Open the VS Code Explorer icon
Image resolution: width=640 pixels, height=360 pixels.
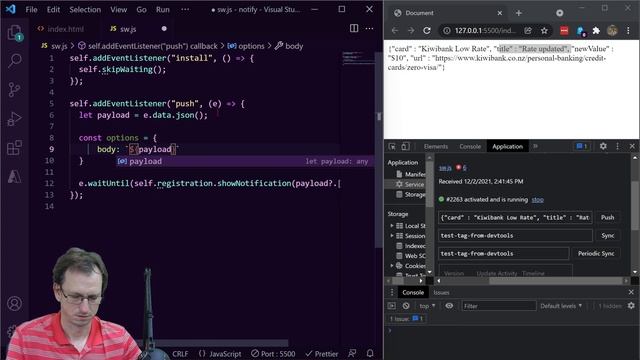pyautogui.click(x=15, y=33)
